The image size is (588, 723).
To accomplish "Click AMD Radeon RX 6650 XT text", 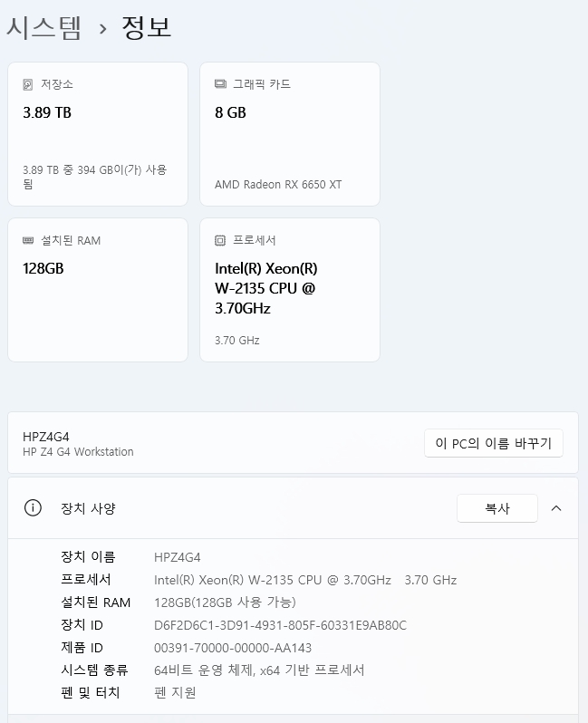I will pos(278,185).
